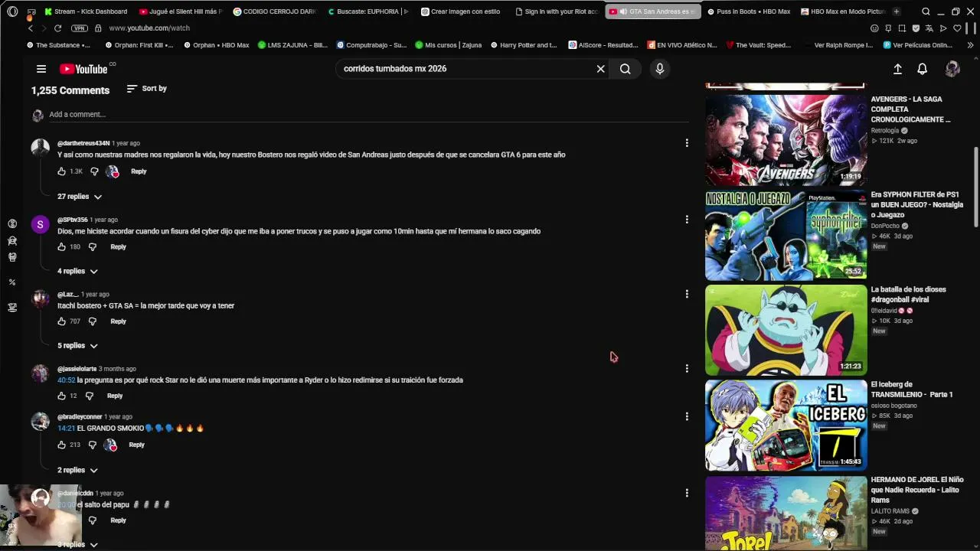This screenshot has height=551, width=980.
Task: Open the YouTube guide hamburger menu
Action: pos(41,69)
